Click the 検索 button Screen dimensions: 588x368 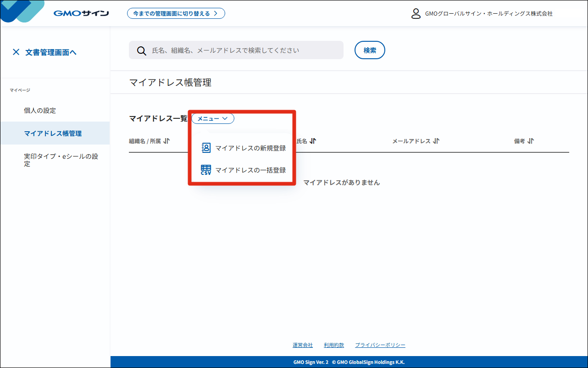click(370, 50)
